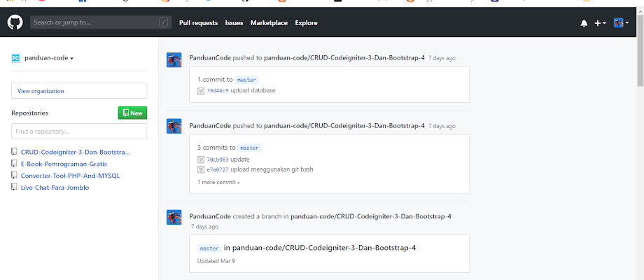Viewport: 644px width, 280px height.
Task: Open the E-Book-Pemrograman-Gratis repository
Action: (64, 164)
